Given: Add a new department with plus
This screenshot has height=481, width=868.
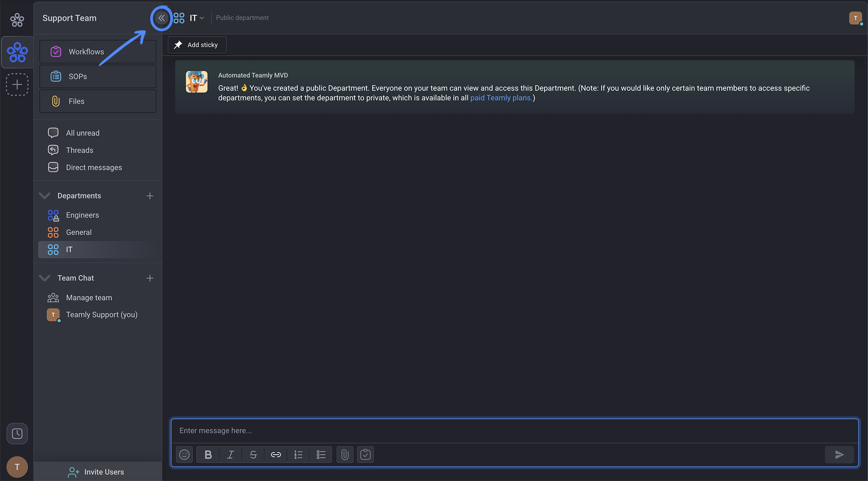Looking at the screenshot, I should pos(150,196).
